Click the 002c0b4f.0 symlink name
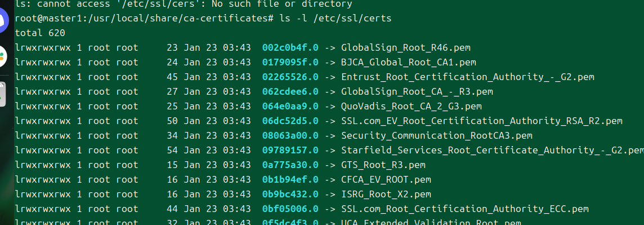Image resolution: width=644 pixels, height=225 pixels. click(x=290, y=48)
